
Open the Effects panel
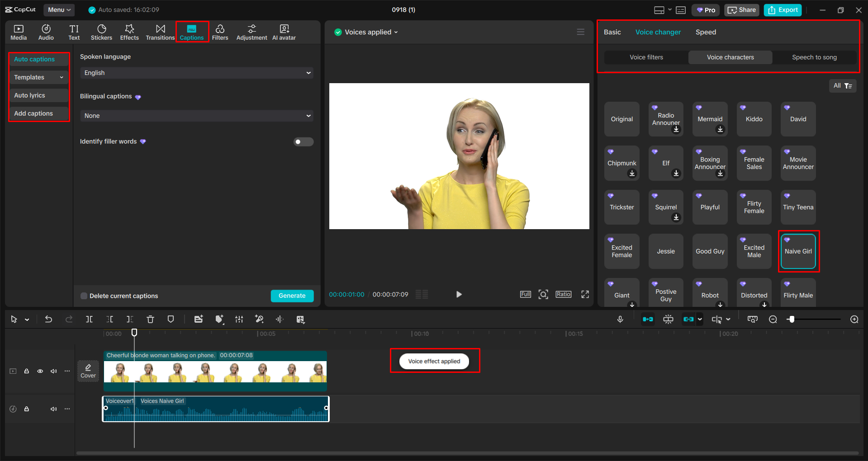(129, 32)
